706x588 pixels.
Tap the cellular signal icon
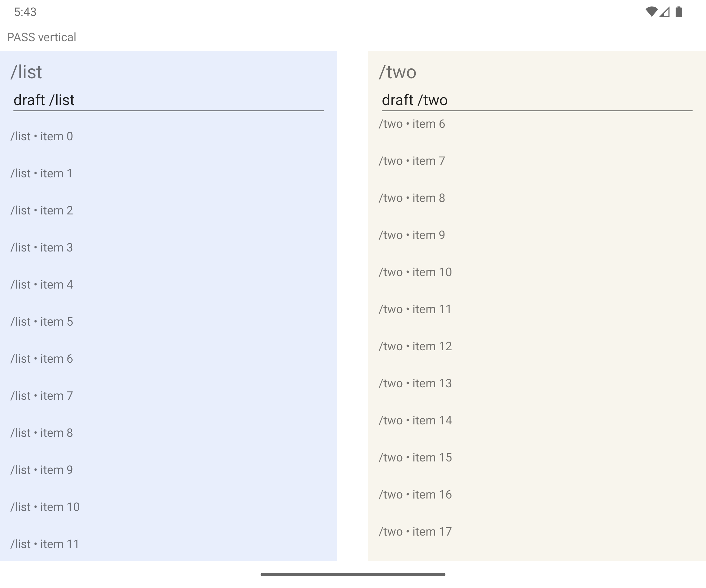[x=664, y=12]
